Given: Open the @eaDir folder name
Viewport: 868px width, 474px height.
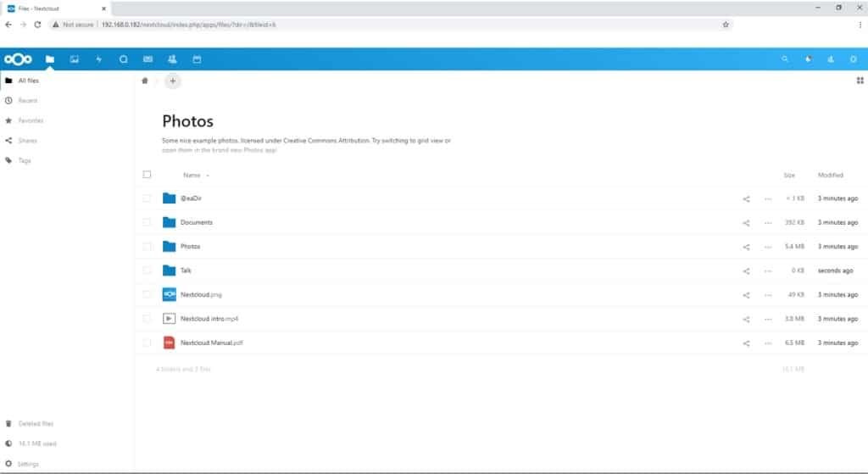Looking at the screenshot, I should click(191, 198).
